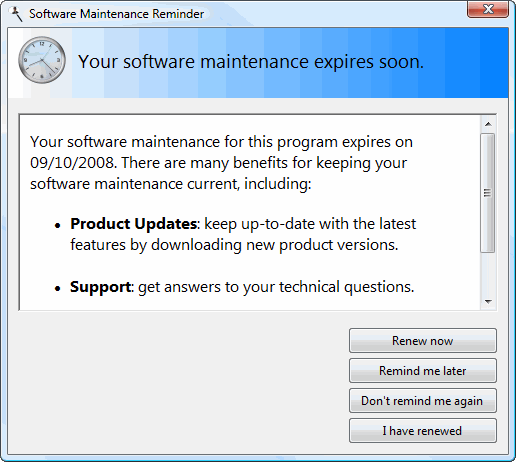
Task: Click the Renew now button
Action: point(423,340)
